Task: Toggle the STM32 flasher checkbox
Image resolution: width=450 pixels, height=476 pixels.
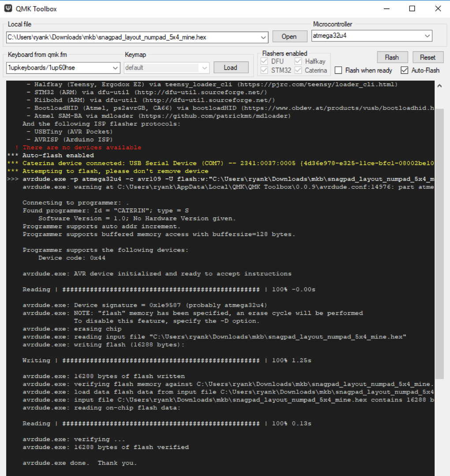Action: point(264,71)
